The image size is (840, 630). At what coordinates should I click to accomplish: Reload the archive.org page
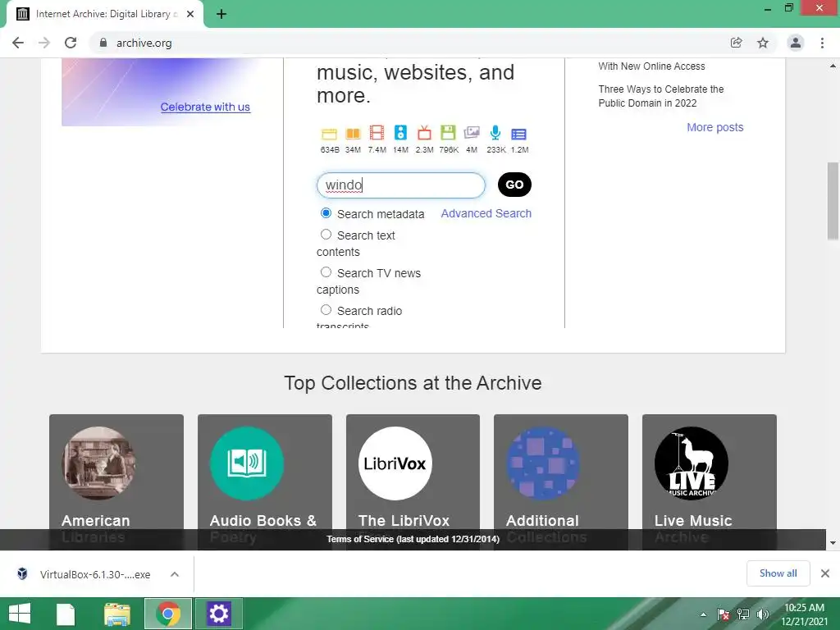(71, 43)
